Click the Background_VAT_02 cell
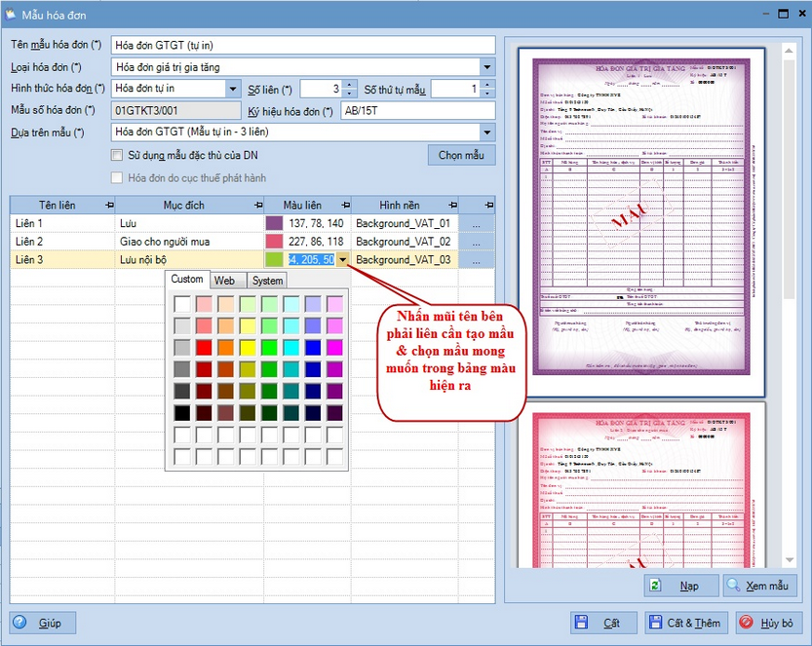The height and width of the screenshot is (646, 812). click(405, 243)
